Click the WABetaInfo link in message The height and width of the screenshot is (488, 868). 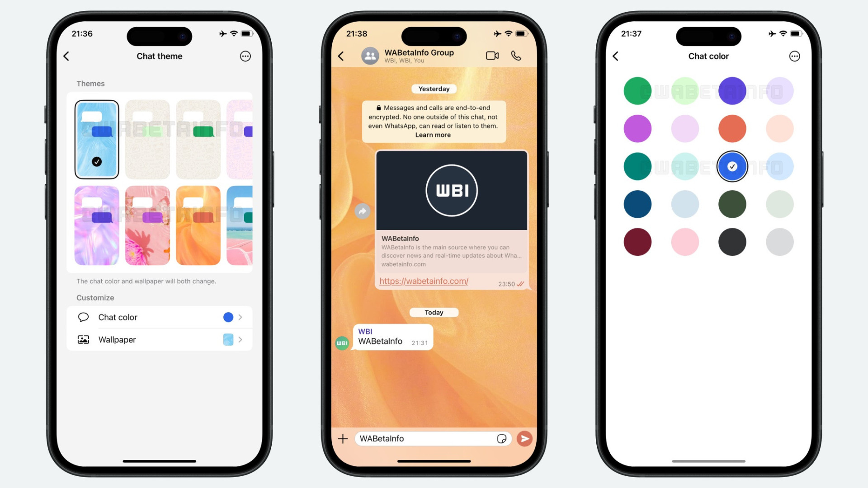coord(423,281)
